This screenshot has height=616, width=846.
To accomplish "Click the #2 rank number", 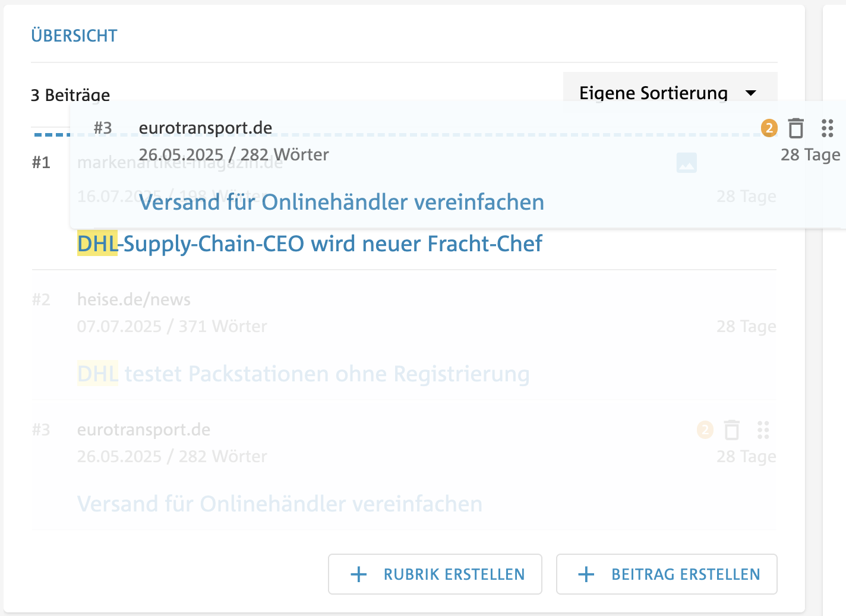I will 41,299.
